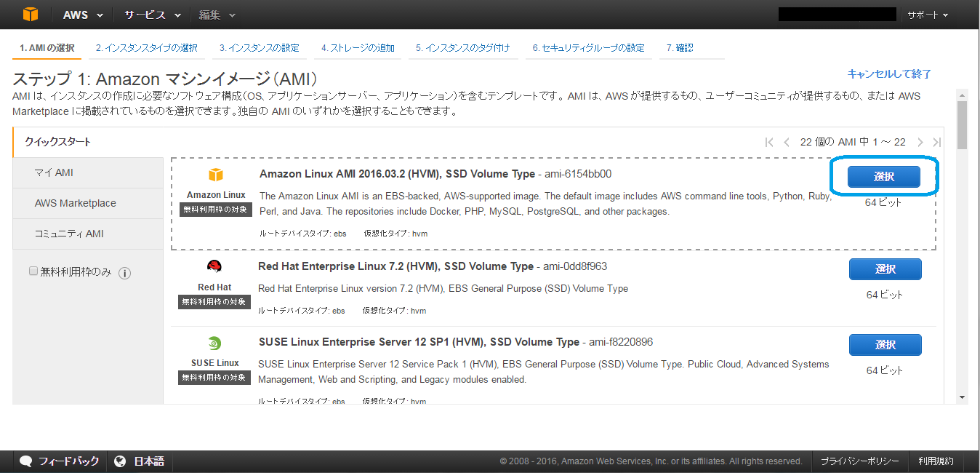Open the コミュニティ AMI section
This screenshot has height=473, width=980.
pos(88,234)
